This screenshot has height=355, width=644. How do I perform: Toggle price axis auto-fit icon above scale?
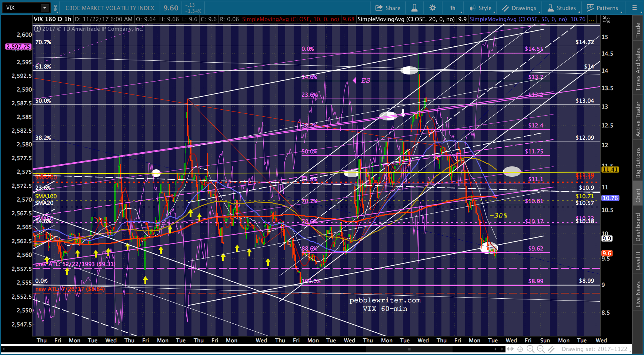(607, 20)
